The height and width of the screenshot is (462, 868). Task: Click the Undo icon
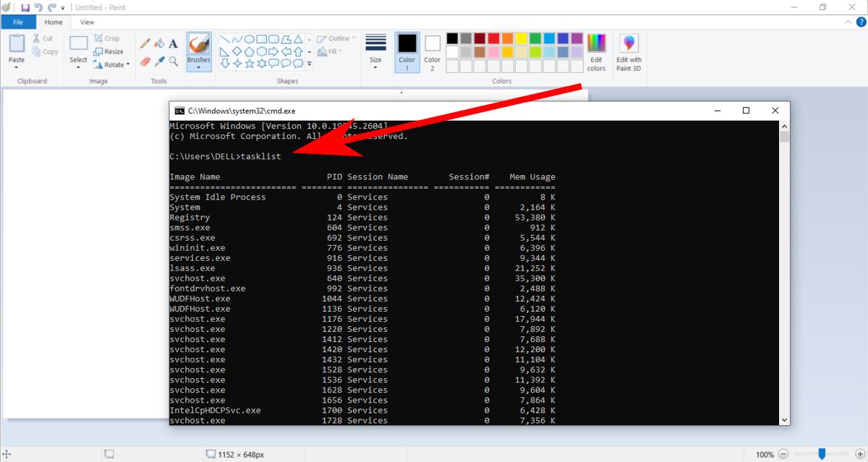click(40, 7)
